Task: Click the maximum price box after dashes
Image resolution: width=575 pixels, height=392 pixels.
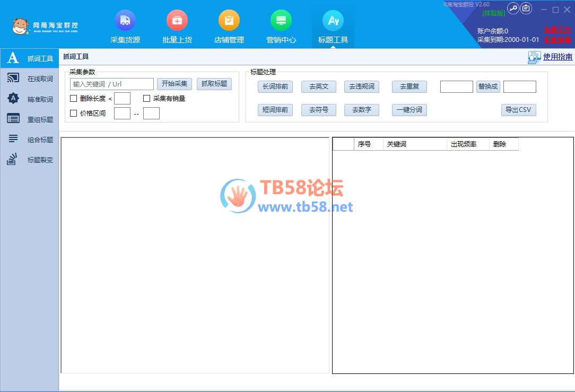Action: pos(151,114)
